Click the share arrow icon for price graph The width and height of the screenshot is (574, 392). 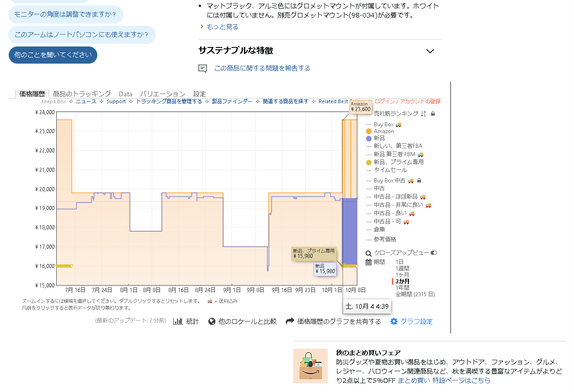[290, 322]
